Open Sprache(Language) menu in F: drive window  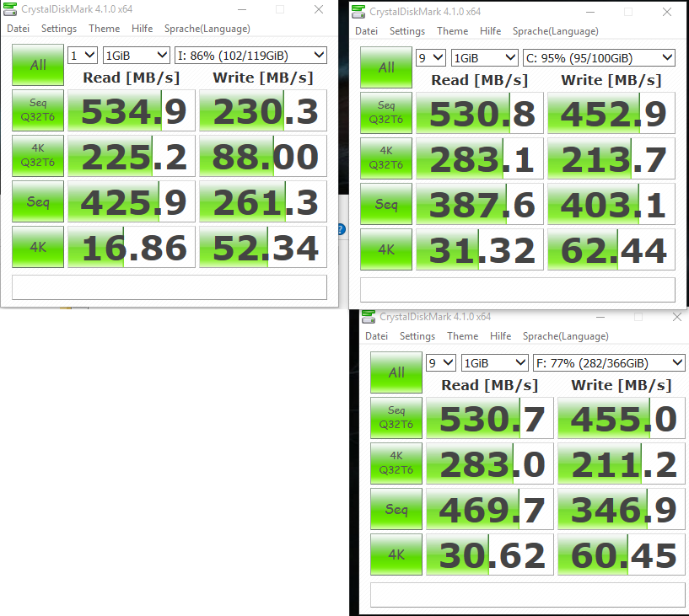566,336
